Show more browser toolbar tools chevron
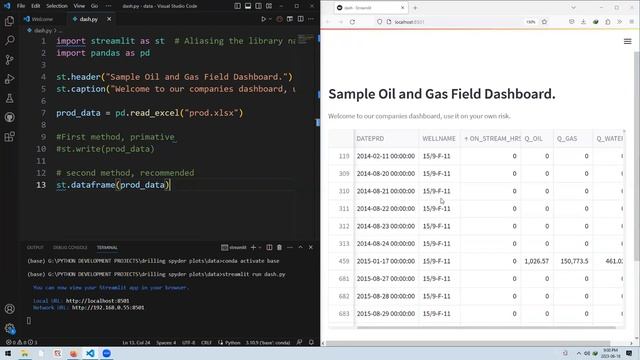640x360 pixels. (619, 22)
